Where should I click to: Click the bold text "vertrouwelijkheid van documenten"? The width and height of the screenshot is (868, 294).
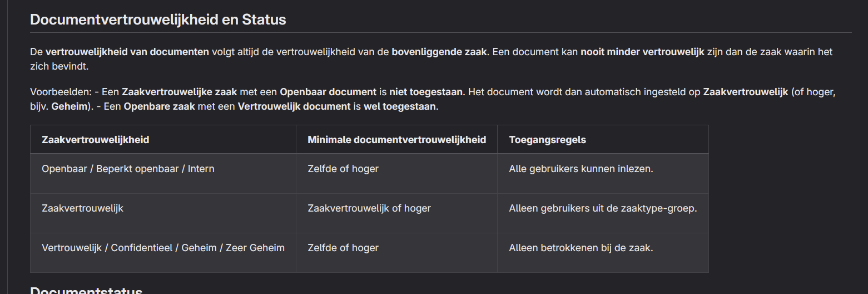click(x=127, y=52)
